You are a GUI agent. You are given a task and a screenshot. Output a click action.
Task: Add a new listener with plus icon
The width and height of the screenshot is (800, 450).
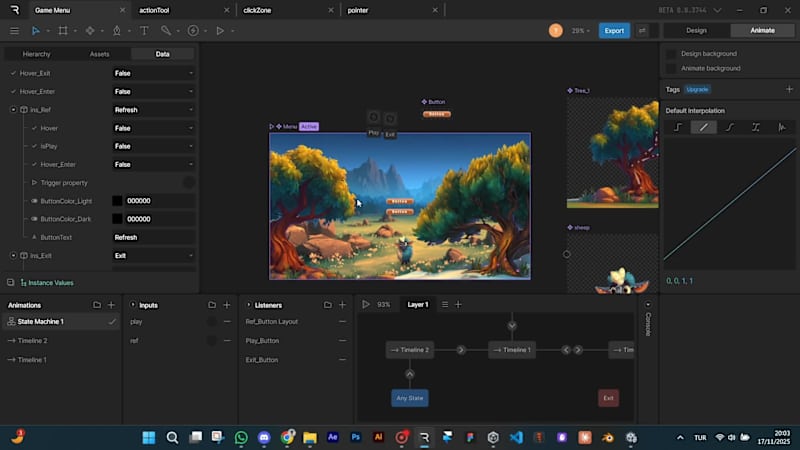[343, 304]
